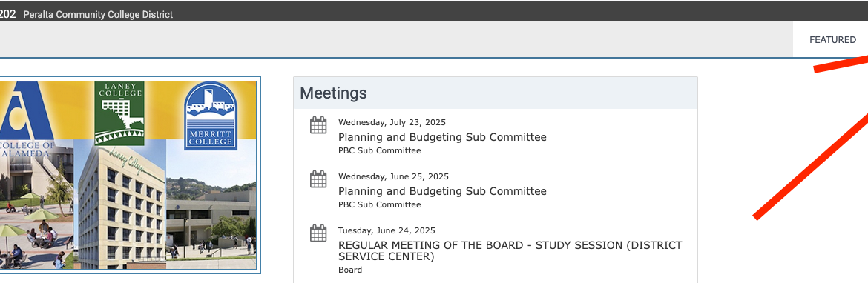Image resolution: width=868 pixels, height=283 pixels.
Task: Click the Meetings panel header
Action: pyautogui.click(x=496, y=93)
